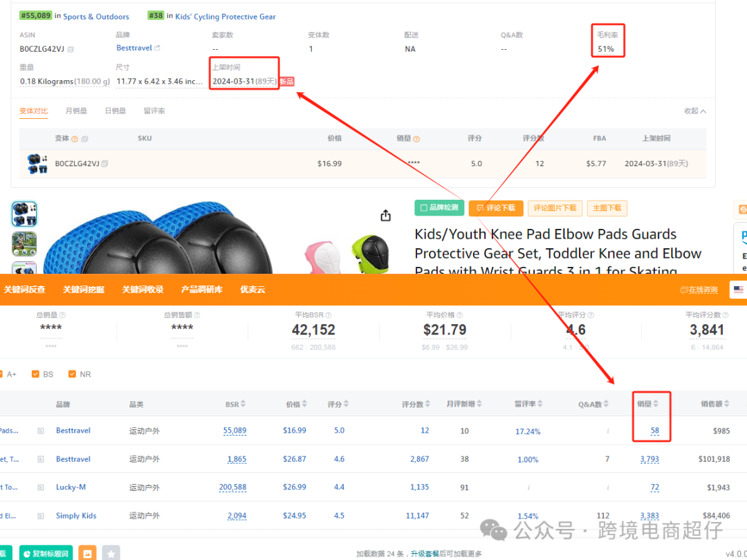Viewport: 747px width, 560px height.
Task: Click the gray star favorite button
Action: (111, 553)
